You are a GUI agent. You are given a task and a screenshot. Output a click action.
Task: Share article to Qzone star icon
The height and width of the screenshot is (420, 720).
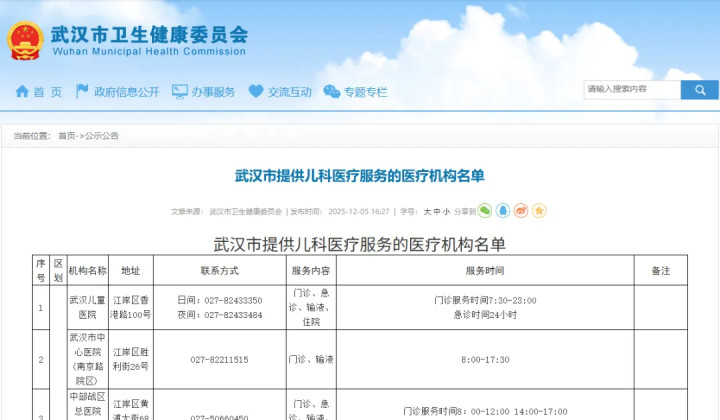click(x=539, y=211)
